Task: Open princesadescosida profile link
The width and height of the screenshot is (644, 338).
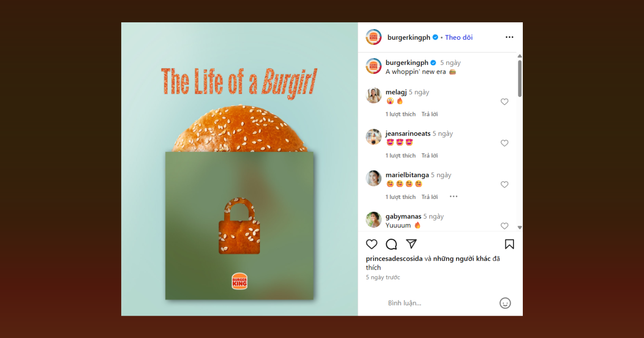Action: 394,259
